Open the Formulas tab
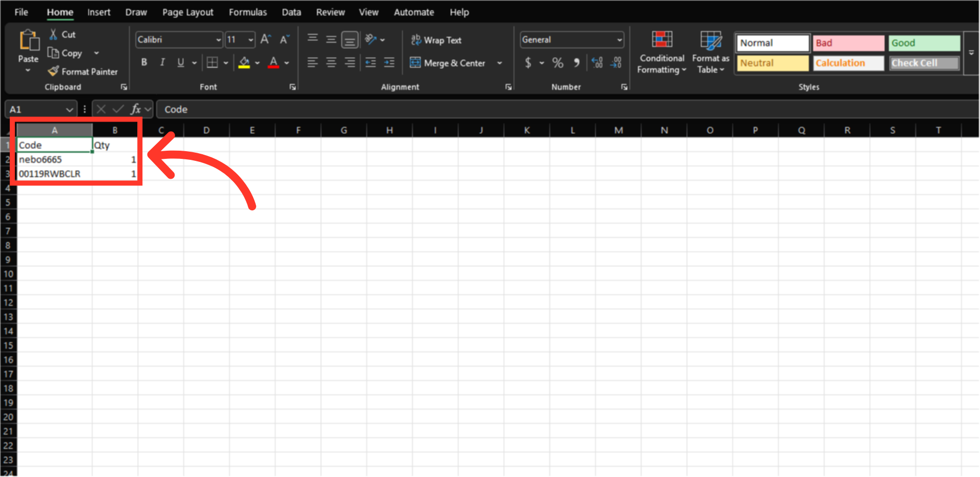 248,12
